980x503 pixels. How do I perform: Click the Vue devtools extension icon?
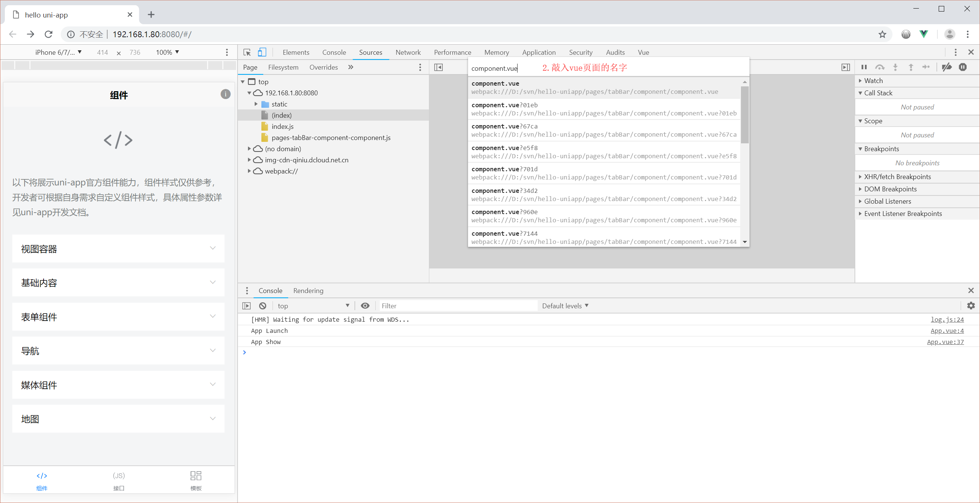click(x=923, y=34)
